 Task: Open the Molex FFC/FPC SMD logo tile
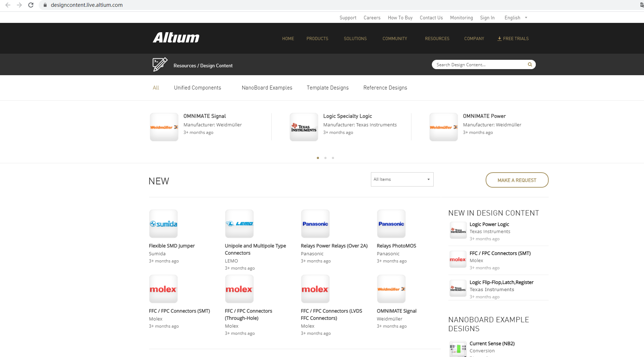163,289
